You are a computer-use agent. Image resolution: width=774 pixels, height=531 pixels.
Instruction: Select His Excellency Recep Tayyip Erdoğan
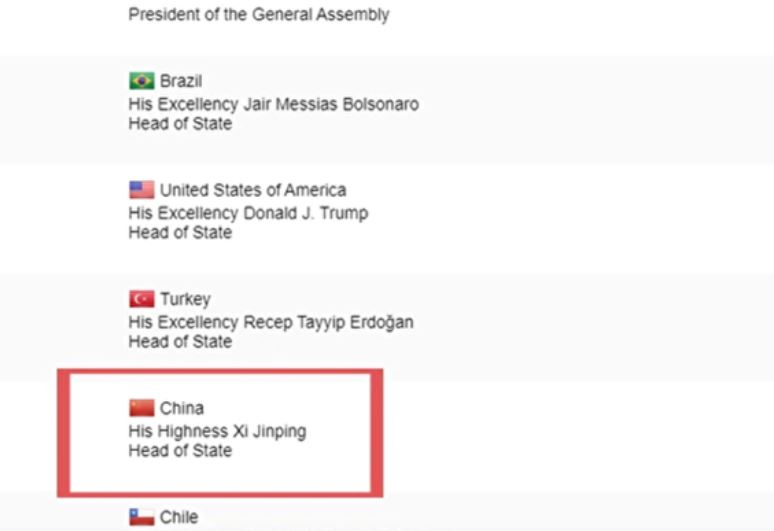(271, 322)
